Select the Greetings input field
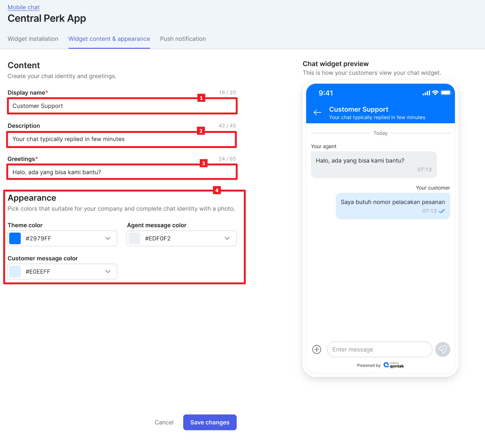485x448 pixels. (x=121, y=172)
